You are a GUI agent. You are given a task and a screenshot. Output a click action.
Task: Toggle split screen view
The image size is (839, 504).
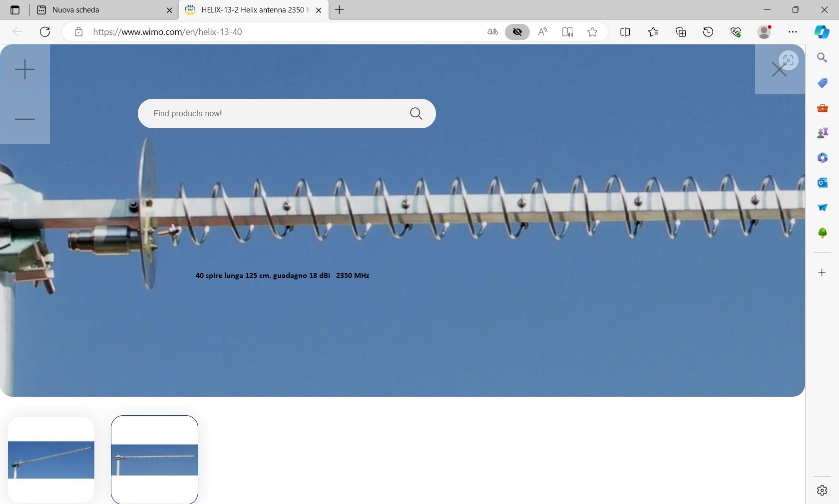coord(625,32)
